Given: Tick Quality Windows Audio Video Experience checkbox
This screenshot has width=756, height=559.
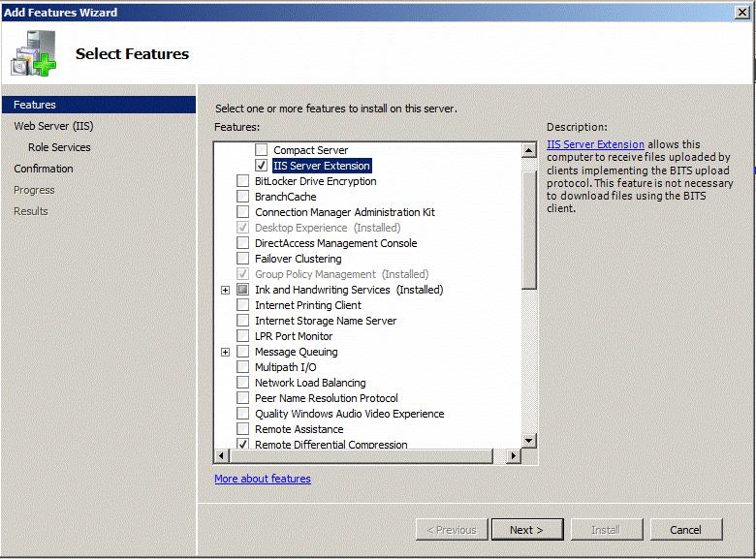Looking at the screenshot, I should 242,414.
